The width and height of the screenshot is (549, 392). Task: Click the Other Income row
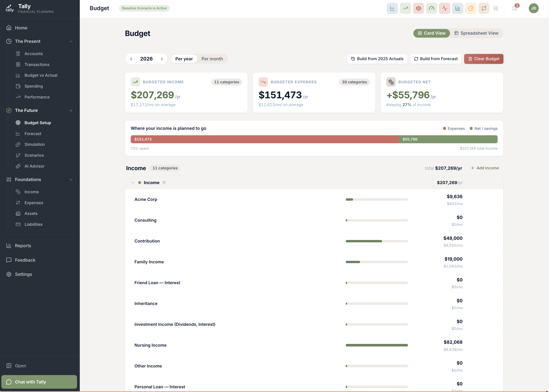(314, 366)
